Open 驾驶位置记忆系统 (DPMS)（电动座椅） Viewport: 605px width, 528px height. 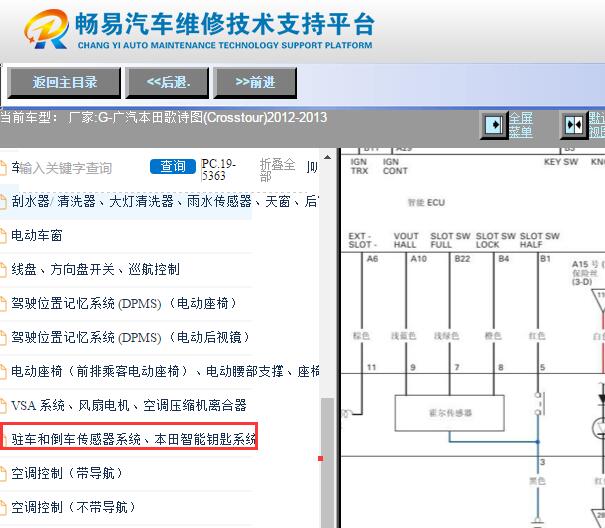tap(124, 303)
